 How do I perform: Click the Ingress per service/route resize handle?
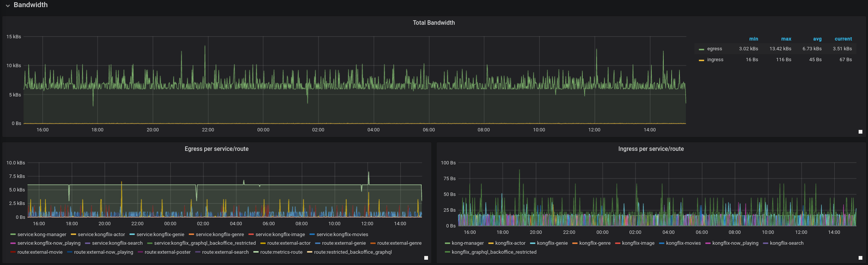click(861, 258)
